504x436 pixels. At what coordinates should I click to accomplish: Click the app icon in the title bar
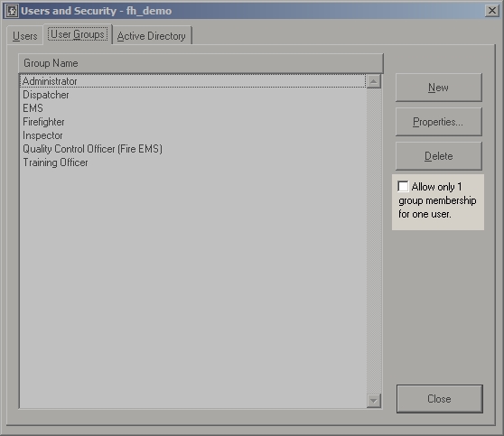point(13,11)
